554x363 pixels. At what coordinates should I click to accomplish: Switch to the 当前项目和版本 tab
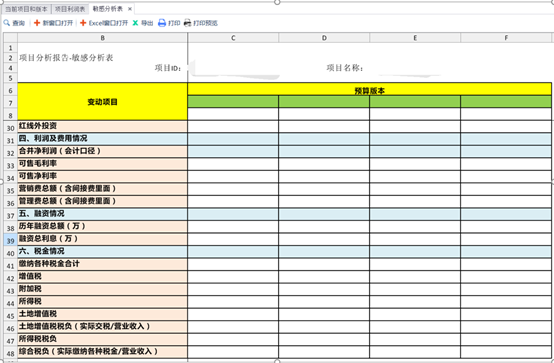(x=26, y=9)
